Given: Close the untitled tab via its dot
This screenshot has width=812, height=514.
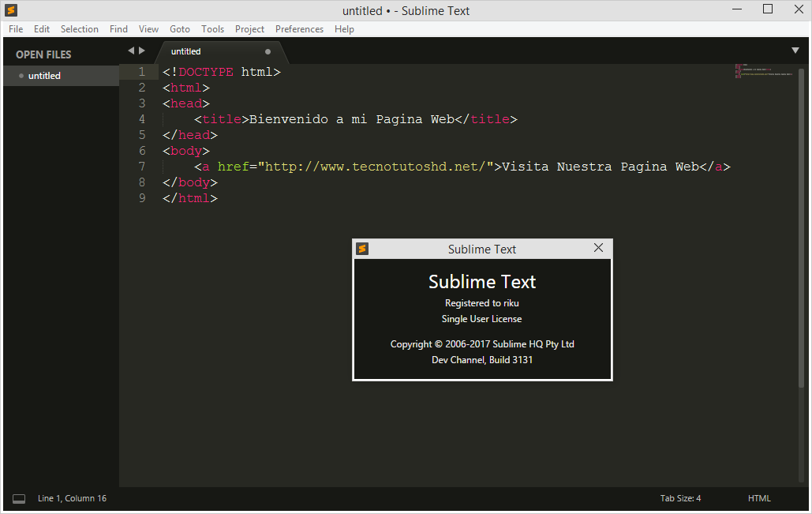Looking at the screenshot, I should (268, 52).
